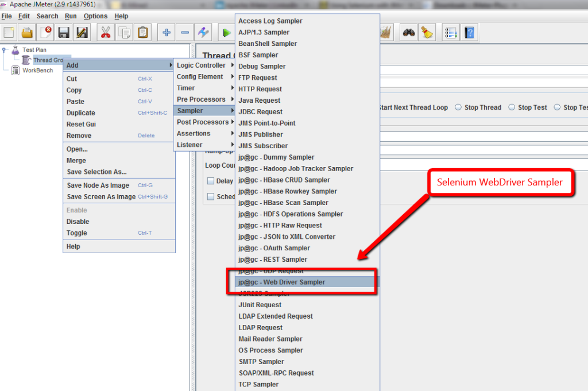Select the Test Plan tree item
This screenshot has height=391, width=588.
click(34, 49)
